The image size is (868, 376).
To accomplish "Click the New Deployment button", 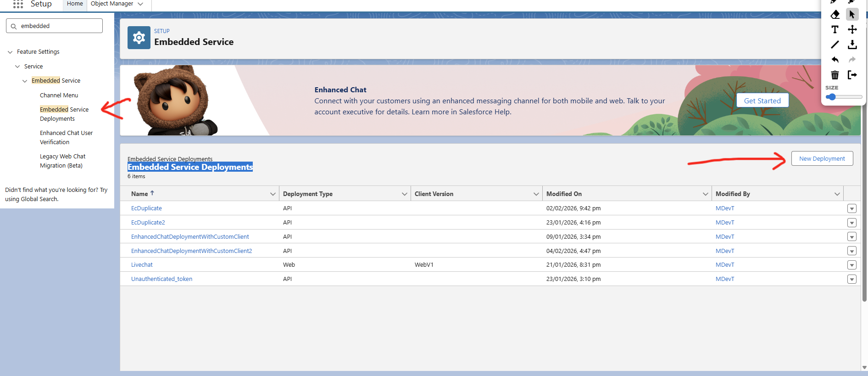I will point(822,159).
